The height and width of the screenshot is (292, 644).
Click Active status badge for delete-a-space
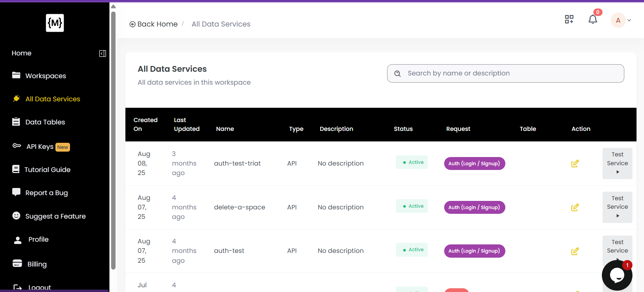(x=412, y=206)
